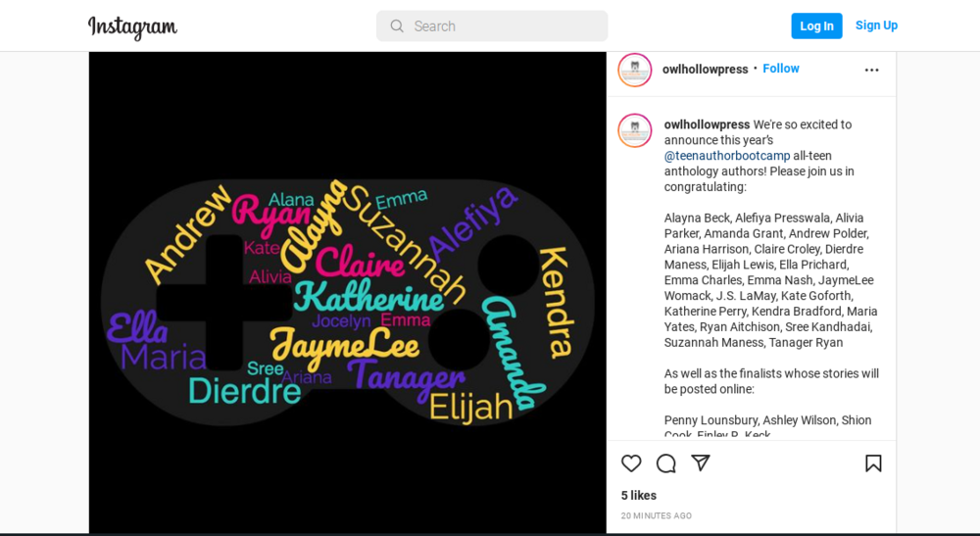Open owlhollowpress username in post header
The width and height of the screenshot is (980, 536).
(705, 70)
